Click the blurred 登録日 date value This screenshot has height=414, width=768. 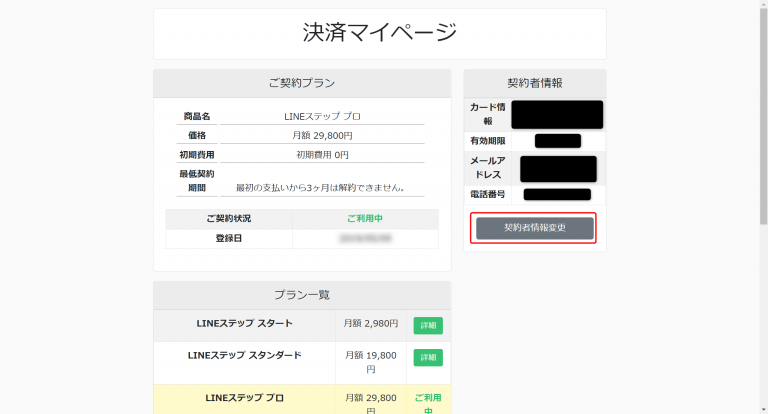(x=365, y=239)
